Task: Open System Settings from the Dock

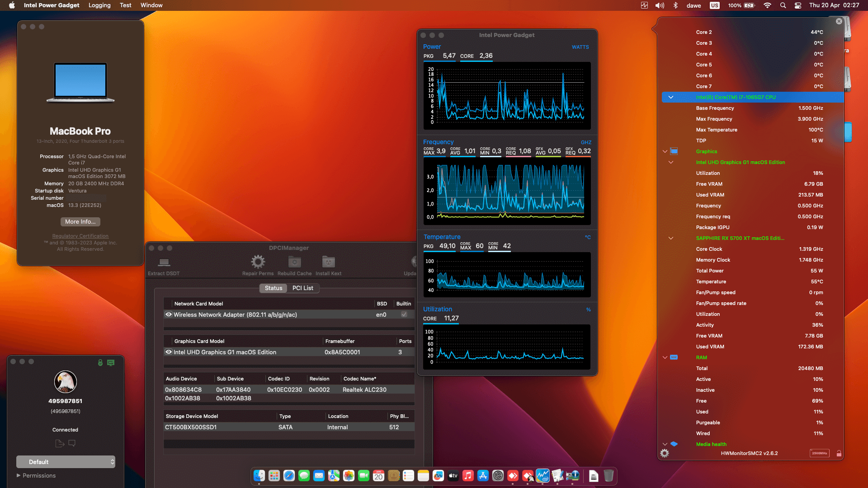Action: 498,475
